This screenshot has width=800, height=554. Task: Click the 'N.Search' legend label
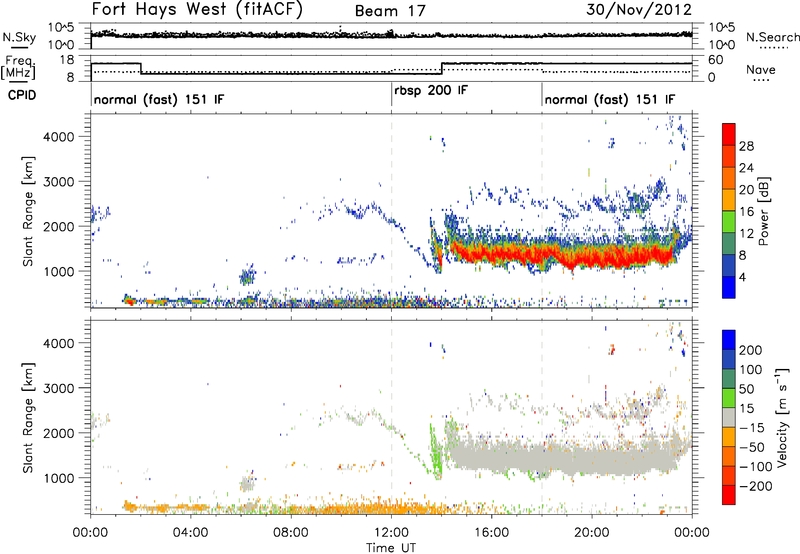(x=772, y=37)
